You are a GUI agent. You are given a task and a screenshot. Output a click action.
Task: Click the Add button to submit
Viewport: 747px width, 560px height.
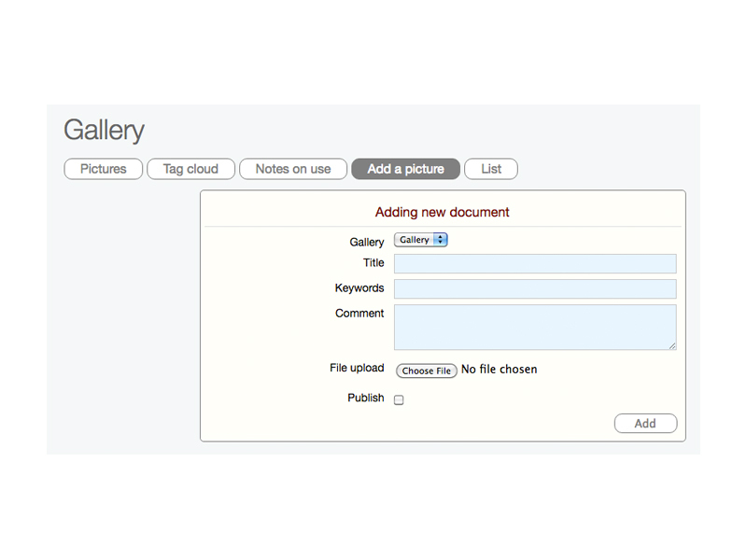[645, 424]
